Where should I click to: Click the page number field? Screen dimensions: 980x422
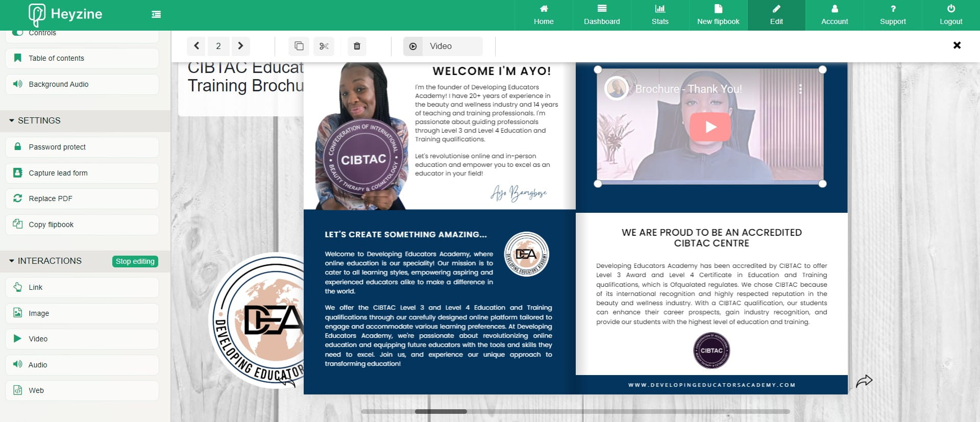pyautogui.click(x=218, y=46)
